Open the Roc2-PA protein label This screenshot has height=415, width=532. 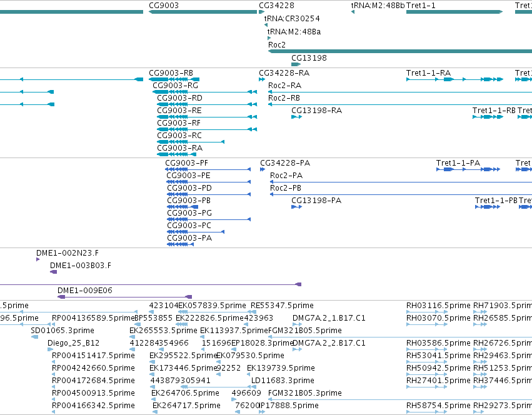[x=286, y=176]
